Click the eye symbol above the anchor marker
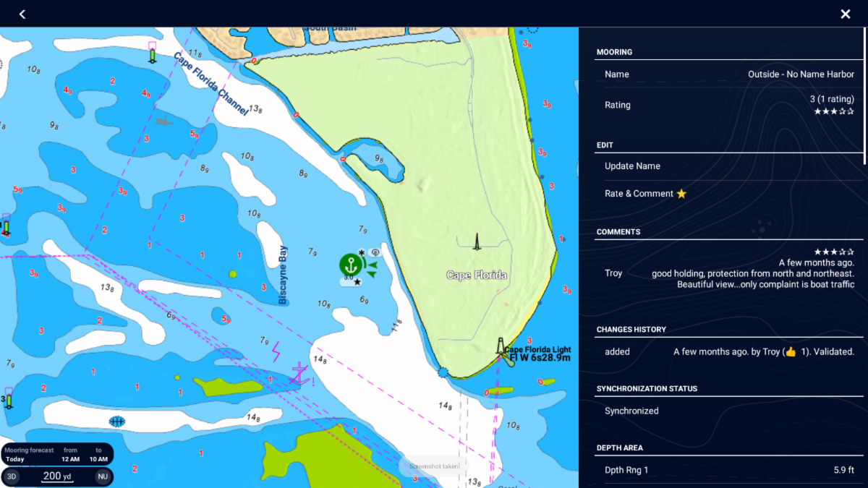The width and height of the screenshot is (868, 488). [375, 252]
